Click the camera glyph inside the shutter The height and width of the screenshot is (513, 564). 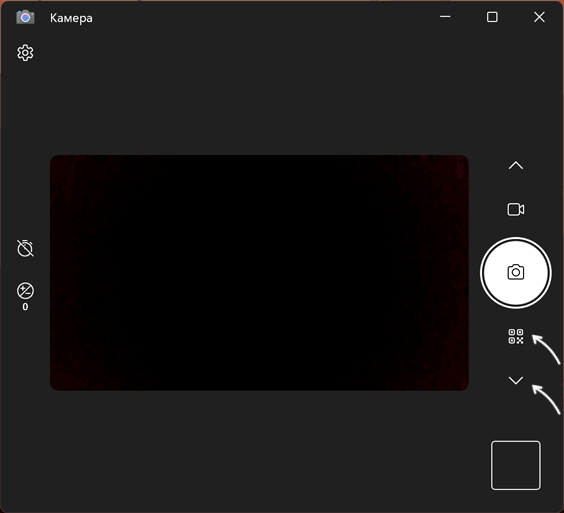click(x=515, y=272)
